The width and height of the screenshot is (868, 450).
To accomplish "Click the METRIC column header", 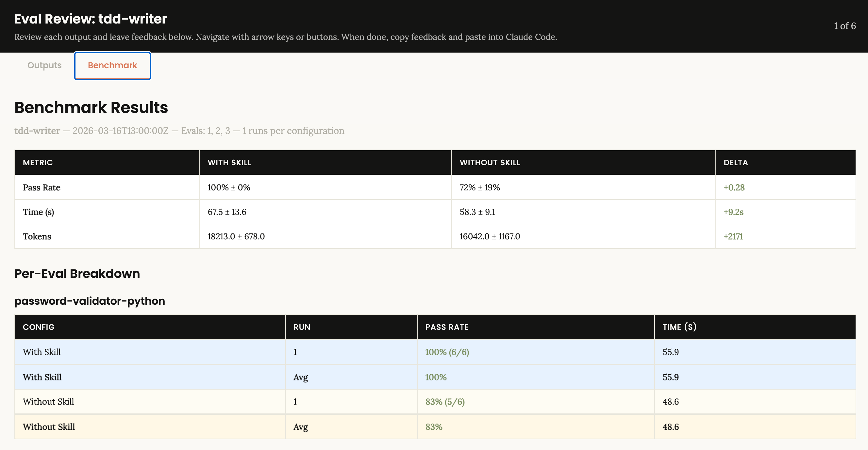I will 38,162.
